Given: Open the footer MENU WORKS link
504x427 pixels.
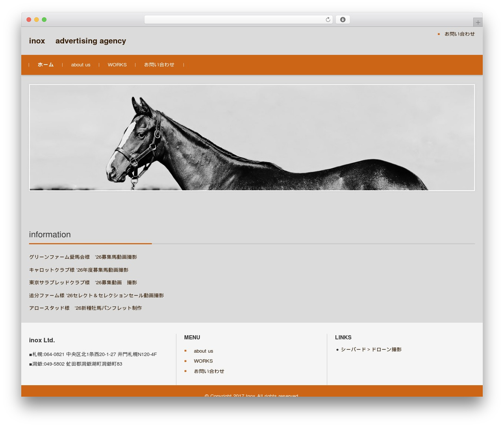Looking at the screenshot, I should pos(203,361).
